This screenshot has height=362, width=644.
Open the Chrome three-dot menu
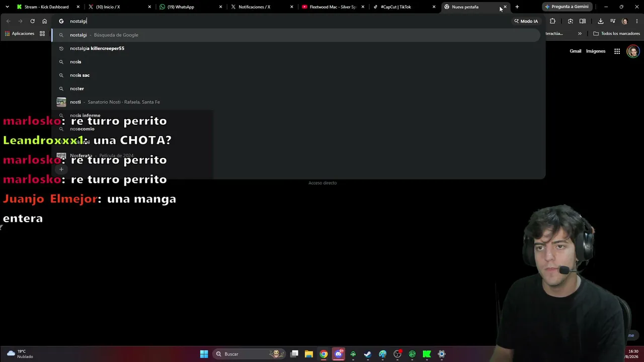637,21
